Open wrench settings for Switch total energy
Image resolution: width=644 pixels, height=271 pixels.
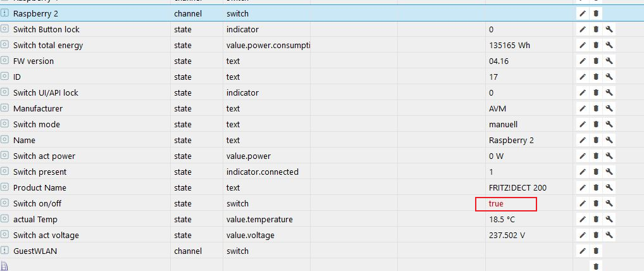click(609, 46)
